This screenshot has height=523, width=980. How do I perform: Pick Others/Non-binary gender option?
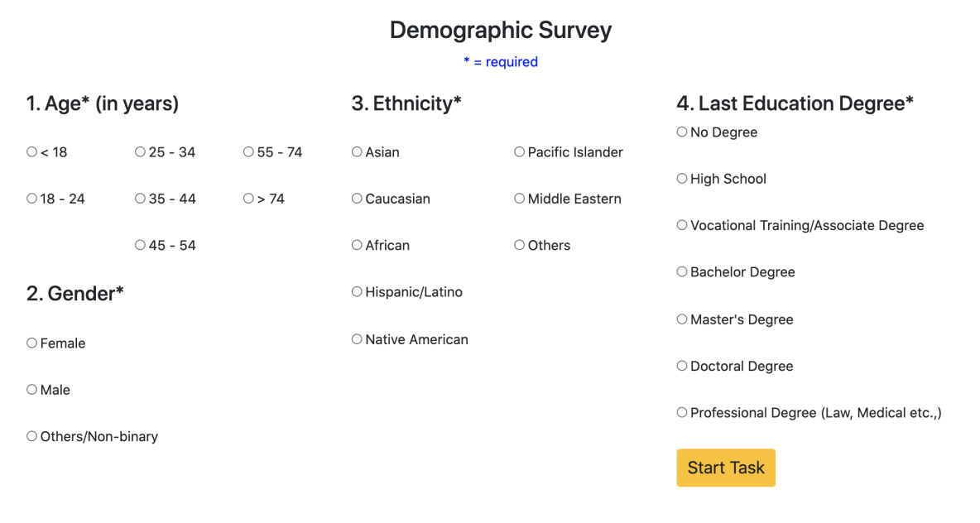(x=31, y=436)
